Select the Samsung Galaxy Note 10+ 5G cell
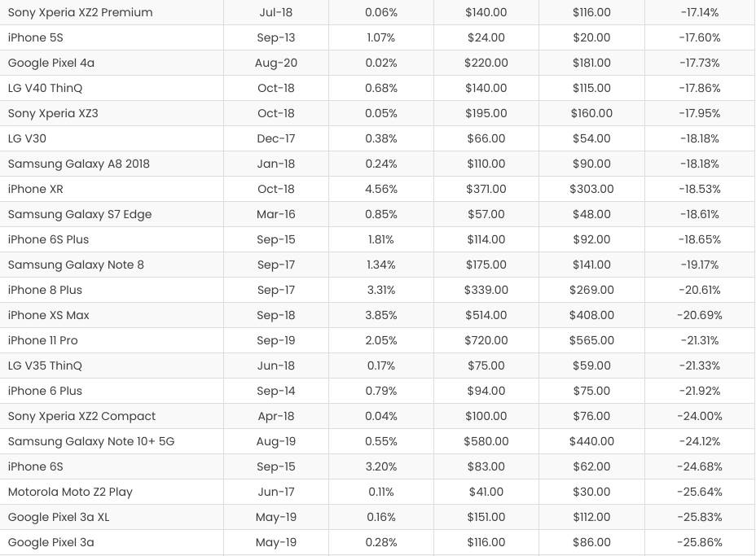The width and height of the screenshot is (756, 556). (91, 441)
